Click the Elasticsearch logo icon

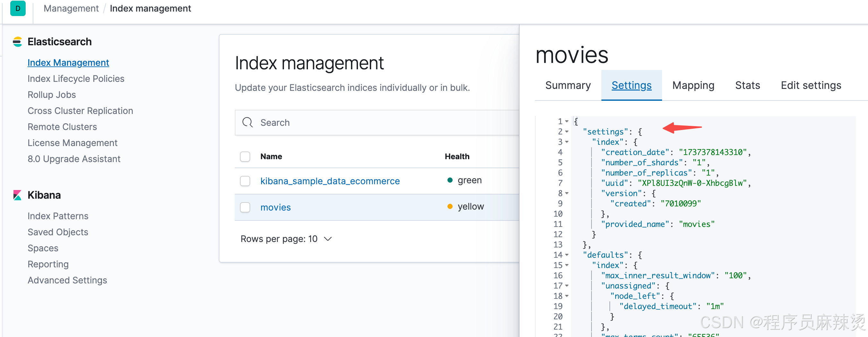coord(18,42)
